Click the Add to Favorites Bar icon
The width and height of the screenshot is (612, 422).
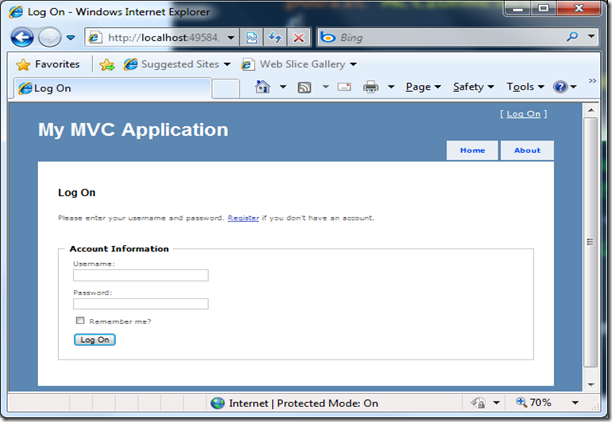(x=107, y=64)
